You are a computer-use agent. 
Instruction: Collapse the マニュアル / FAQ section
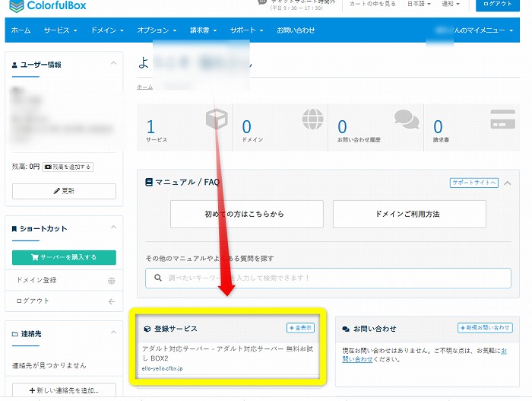(508, 183)
